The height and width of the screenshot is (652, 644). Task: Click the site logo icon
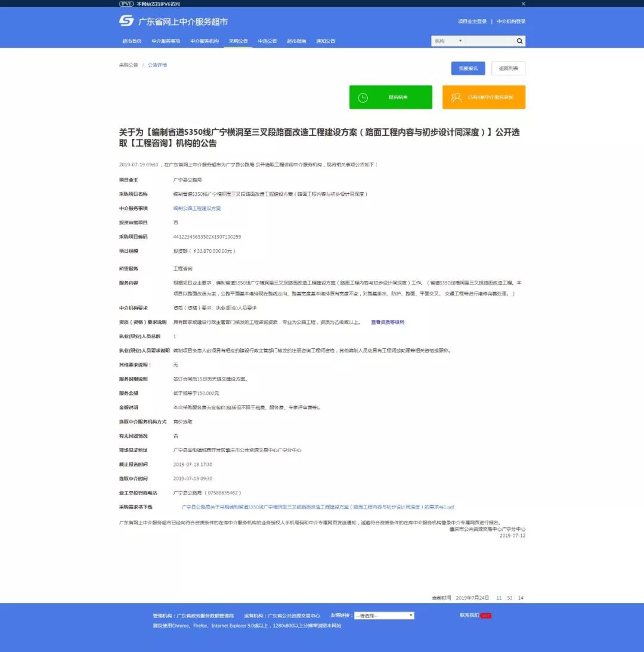126,21
